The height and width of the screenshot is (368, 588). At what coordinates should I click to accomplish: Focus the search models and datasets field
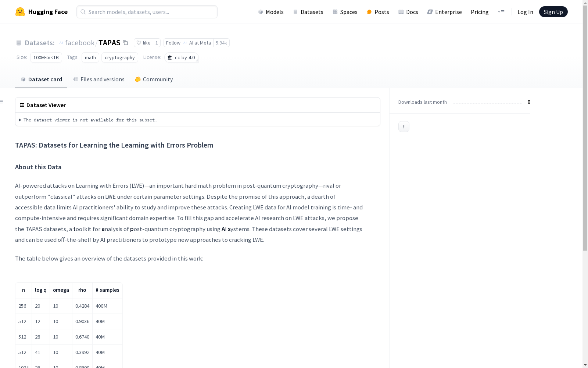147,12
